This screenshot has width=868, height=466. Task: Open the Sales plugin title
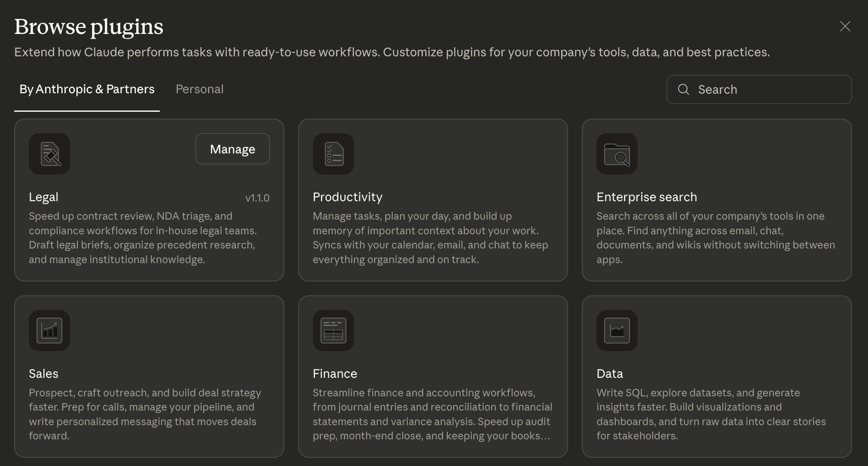pyautogui.click(x=43, y=374)
